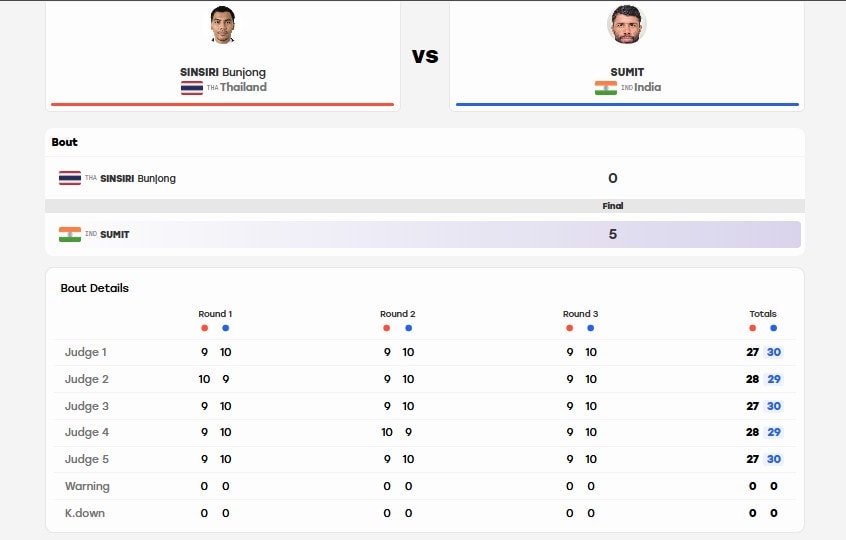Open SINSIRI Bunjong name link in header
The width and height of the screenshot is (846, 540).
pos(223,72)
